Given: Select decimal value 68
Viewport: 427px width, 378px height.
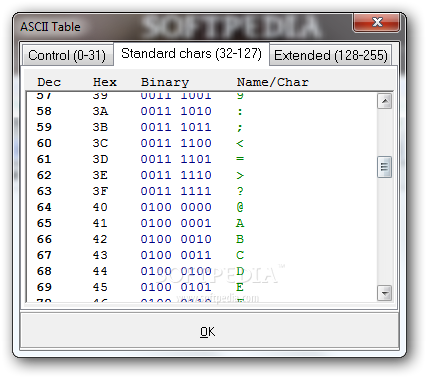Looking at the screenshot, I should (x=44, y=271).
